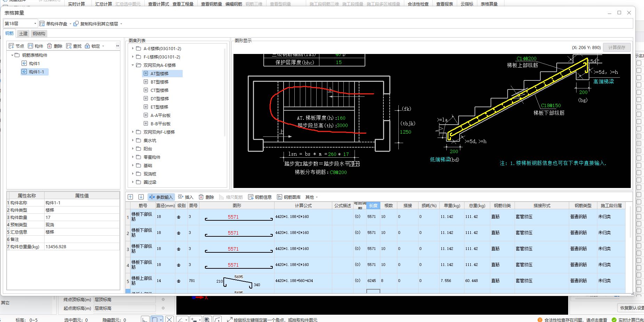Expand A-E楼梯(03G101-2) folder

(133, 48)
